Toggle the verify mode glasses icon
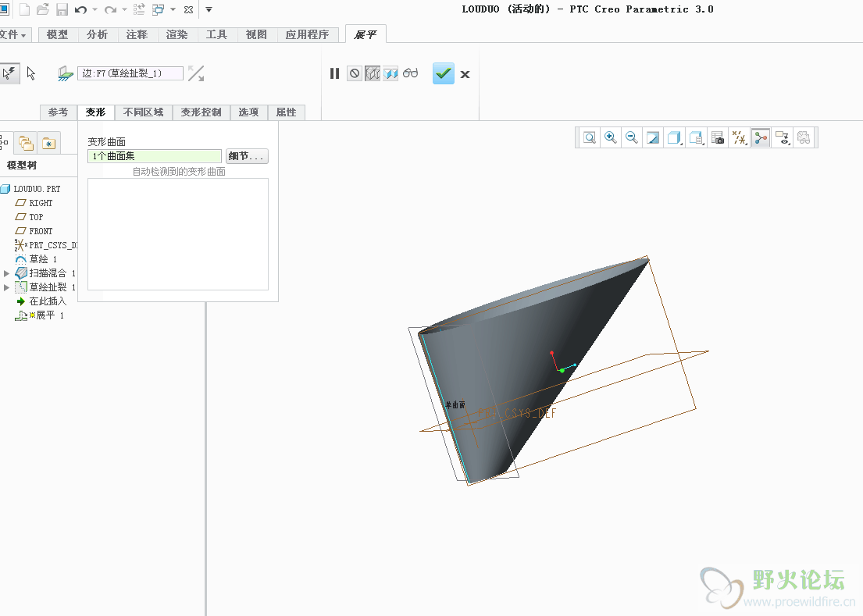The image size is (863, 616). [411, 73]
